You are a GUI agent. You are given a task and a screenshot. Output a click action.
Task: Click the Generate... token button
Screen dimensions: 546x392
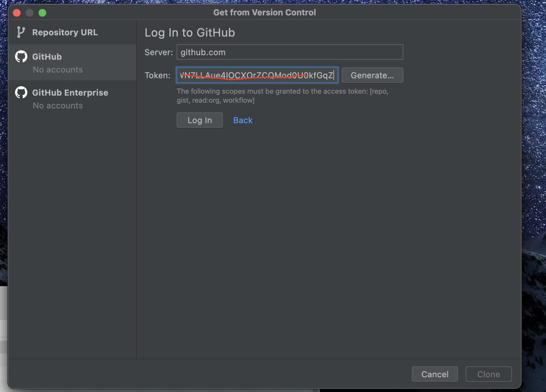point(372,75)
